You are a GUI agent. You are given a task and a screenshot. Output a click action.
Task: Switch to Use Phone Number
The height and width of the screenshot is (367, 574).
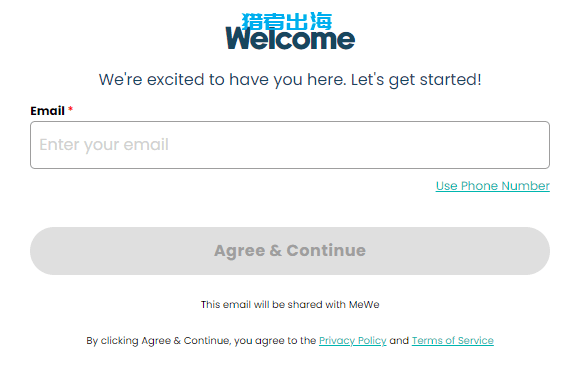click(492, 186)
